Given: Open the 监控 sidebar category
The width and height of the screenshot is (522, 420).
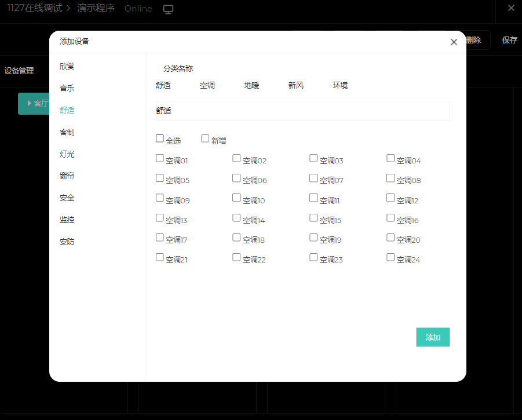Looking at the screenshot, I should [67, 220].
